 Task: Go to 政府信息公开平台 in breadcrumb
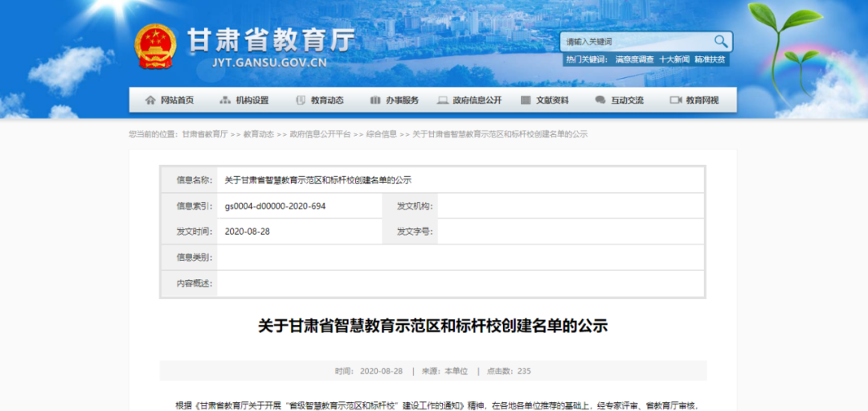tap(320, 134)
